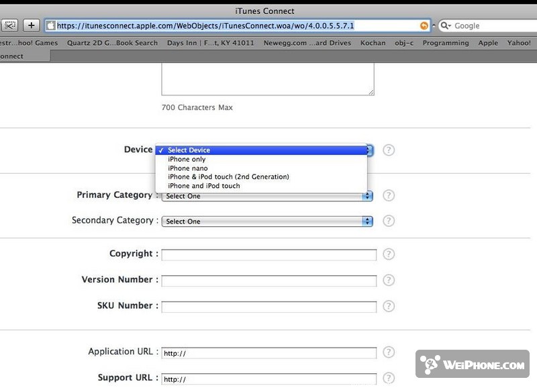Focus the Application URL input field
The image size is (537, 392).
(x=268, y=353)
